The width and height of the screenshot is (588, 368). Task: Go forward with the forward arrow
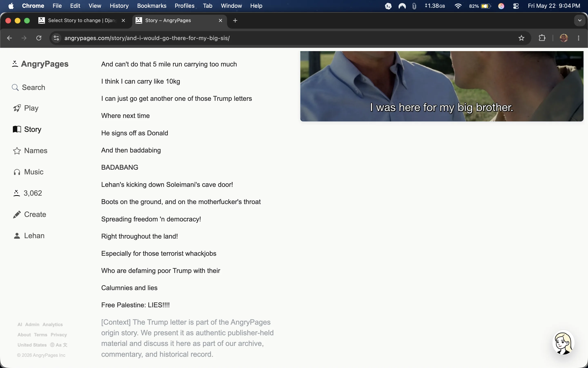(24, 38)
